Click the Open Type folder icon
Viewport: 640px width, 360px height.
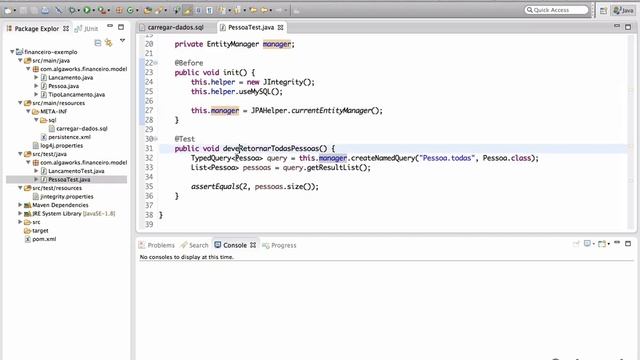click(x=147, y=10)
